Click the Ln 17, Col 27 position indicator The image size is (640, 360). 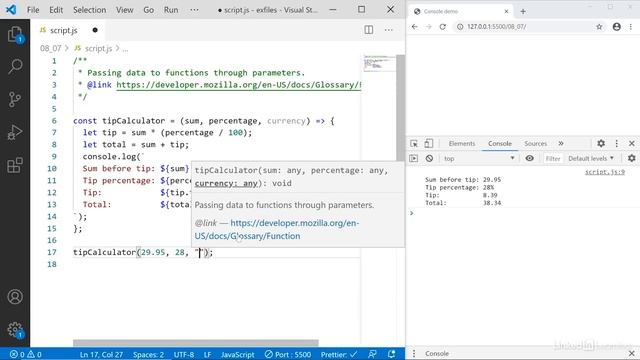tap(101, 354)
